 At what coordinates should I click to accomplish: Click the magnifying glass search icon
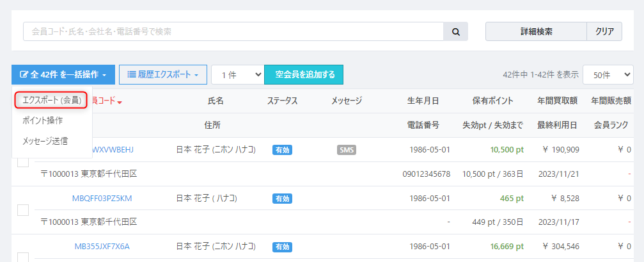[456, 31]
